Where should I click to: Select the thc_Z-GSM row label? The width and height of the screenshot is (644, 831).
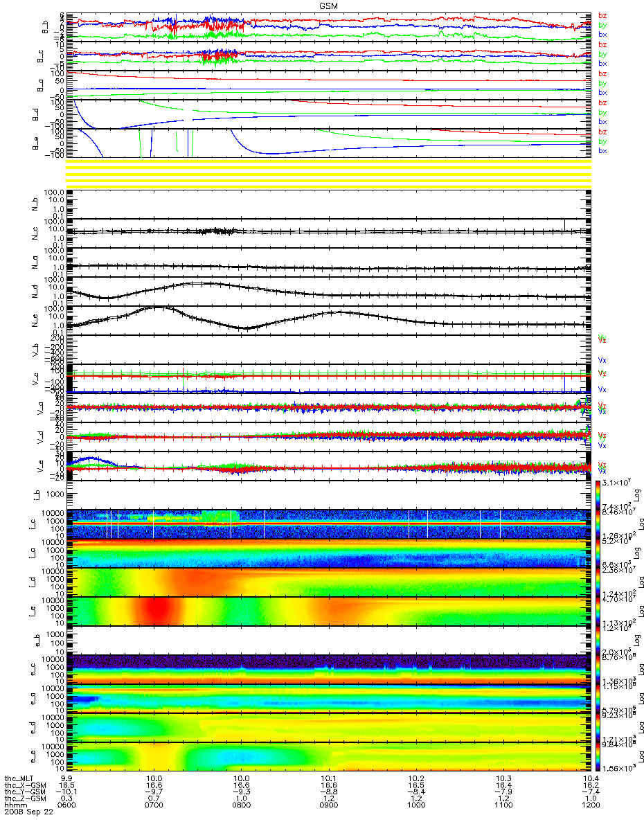(x=24, y=797)
